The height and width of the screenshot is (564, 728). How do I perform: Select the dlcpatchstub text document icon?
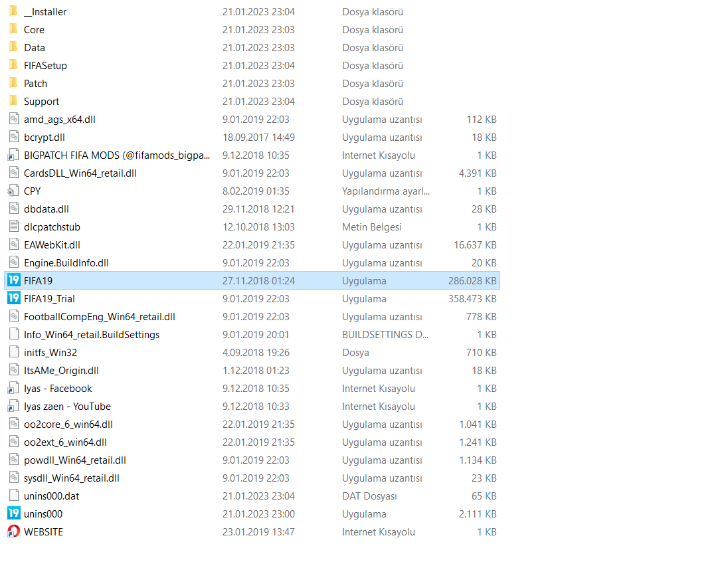pyautogui.click(x=13, y=227)
